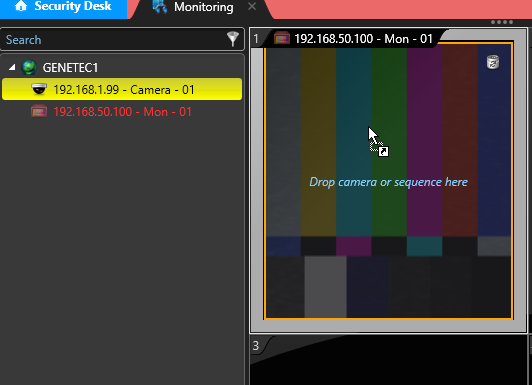The width and height of the screenshot is (532, 385).
Task: Click the GENETEC1 globe system icon
Action: [29, 67]
